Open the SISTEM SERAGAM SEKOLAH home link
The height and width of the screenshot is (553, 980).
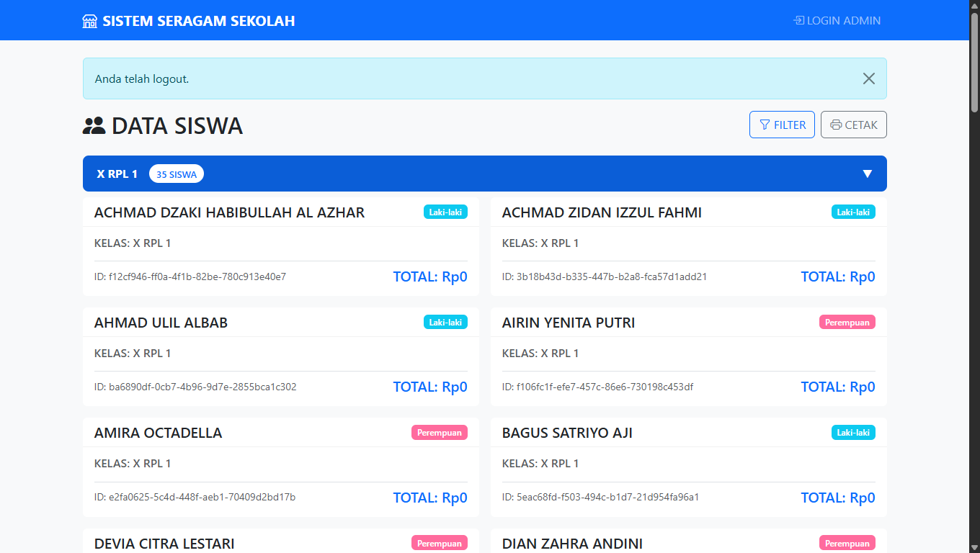[x=189, y=21]
